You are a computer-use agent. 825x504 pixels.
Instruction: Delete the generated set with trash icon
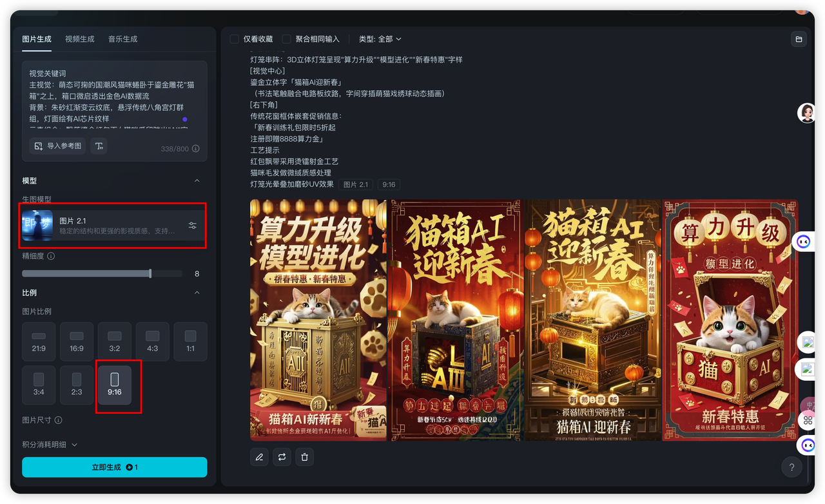pyautogui.click(x=304, y=457)
